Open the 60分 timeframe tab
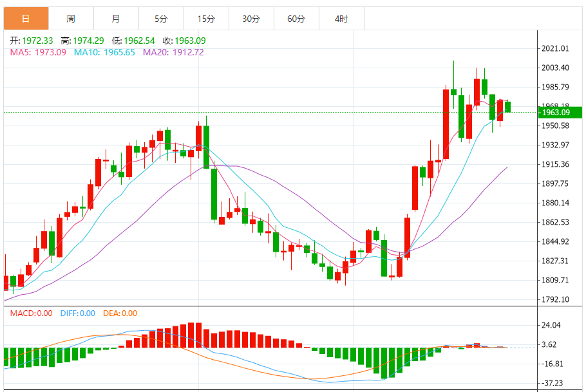 click(x=296, y=19)
